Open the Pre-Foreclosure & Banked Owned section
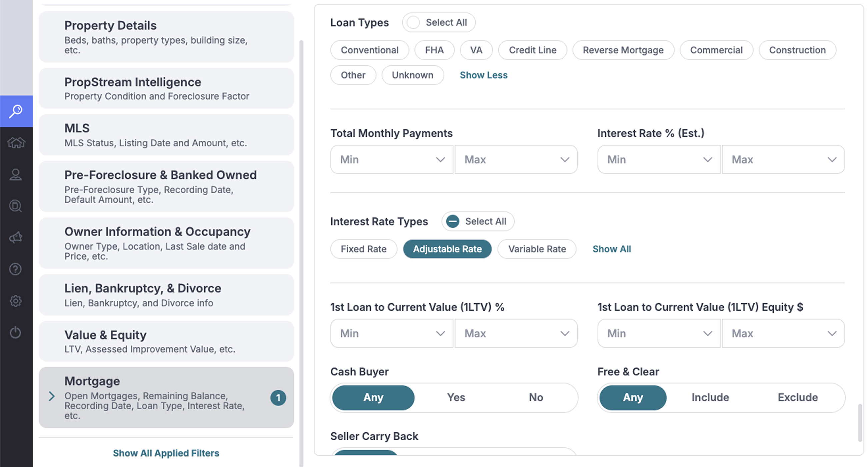868x467 pixels. [x=166, y=186]
